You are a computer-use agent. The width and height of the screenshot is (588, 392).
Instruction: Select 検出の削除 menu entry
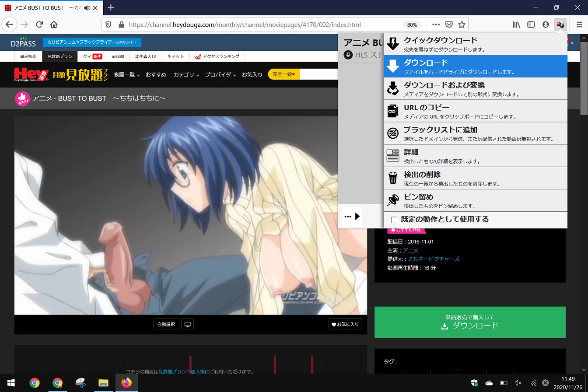(x=476, y=178)
